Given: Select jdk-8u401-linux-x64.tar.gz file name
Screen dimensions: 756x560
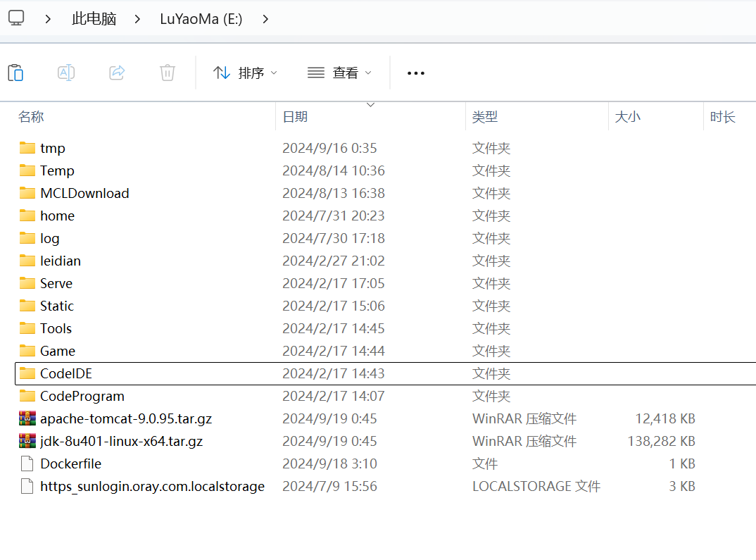Looking at the screenshot, I should [x=122, y=442].
